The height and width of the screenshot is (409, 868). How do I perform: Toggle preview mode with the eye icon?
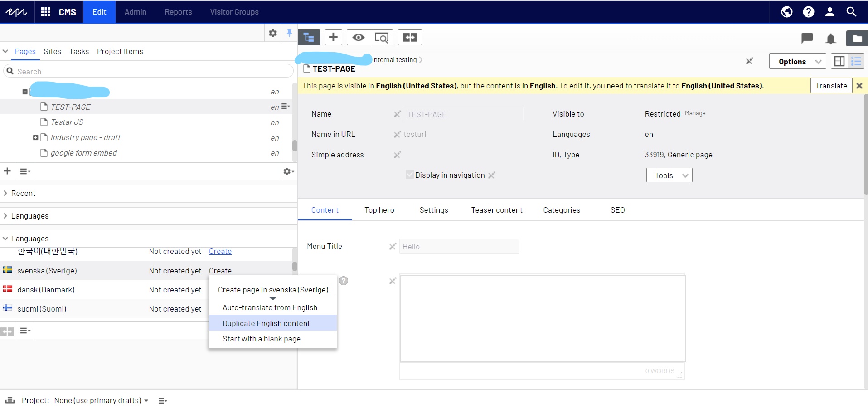[x=358, y=37]
